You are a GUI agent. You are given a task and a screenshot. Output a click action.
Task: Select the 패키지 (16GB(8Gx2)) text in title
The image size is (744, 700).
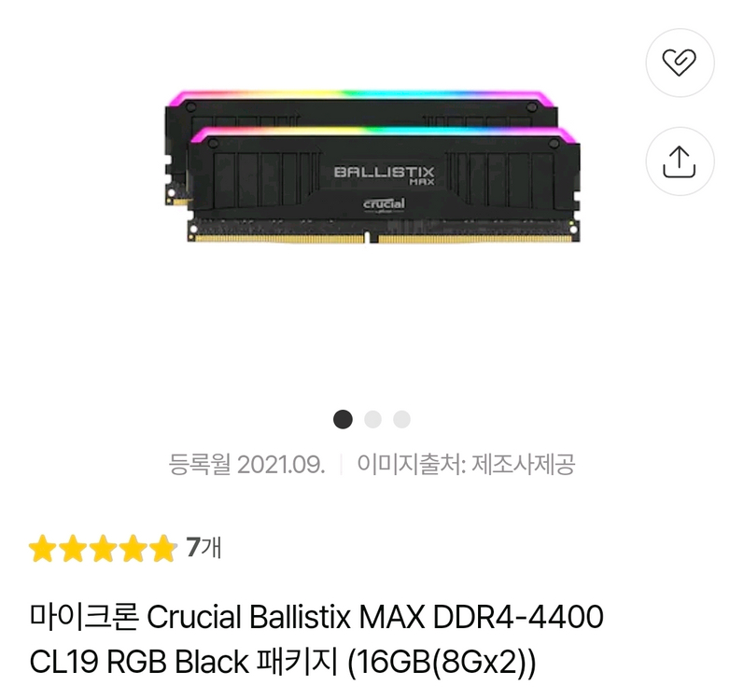tap(396, 662)
